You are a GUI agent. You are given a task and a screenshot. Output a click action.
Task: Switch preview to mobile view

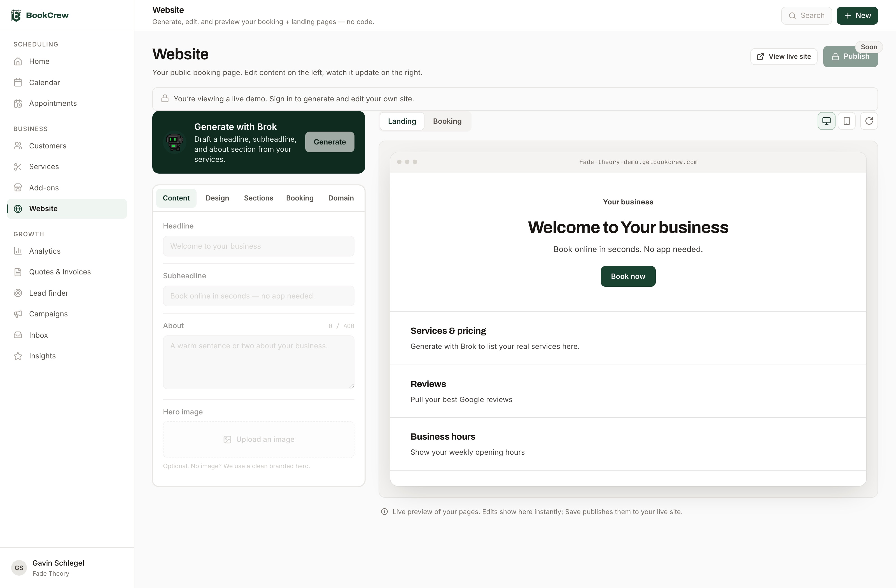click(x=847, y=121)
